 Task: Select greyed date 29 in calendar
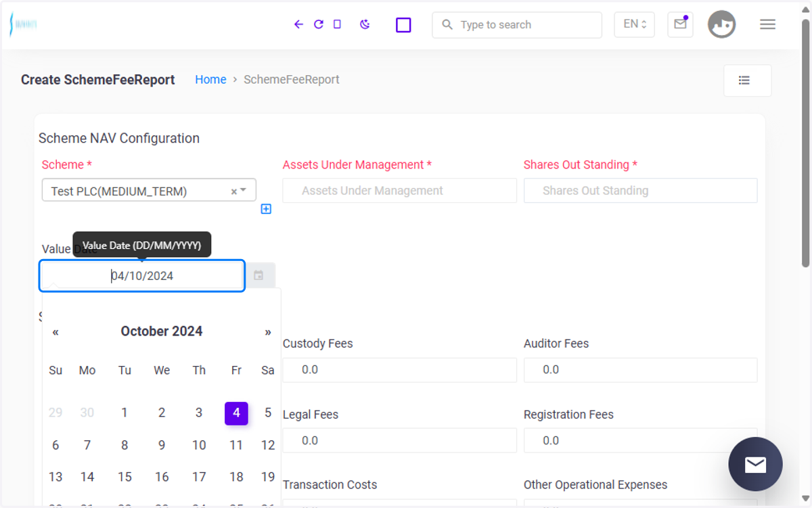tap(55, 413)
